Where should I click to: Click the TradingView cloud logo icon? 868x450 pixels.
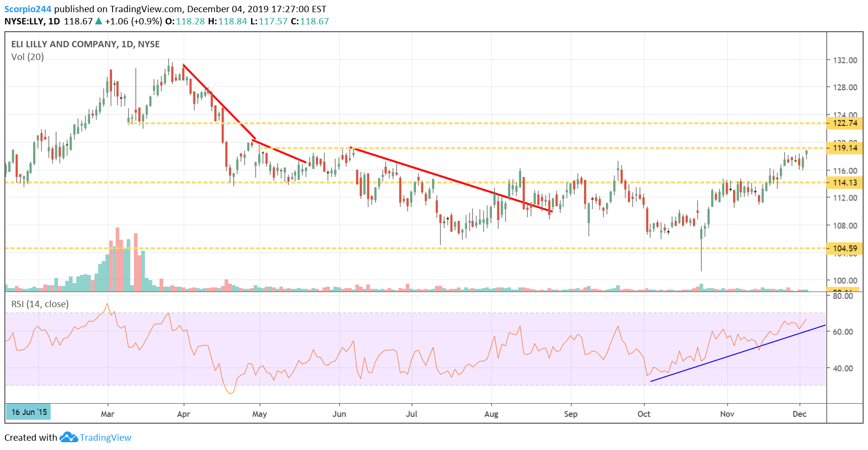click(x=69, y=437)
